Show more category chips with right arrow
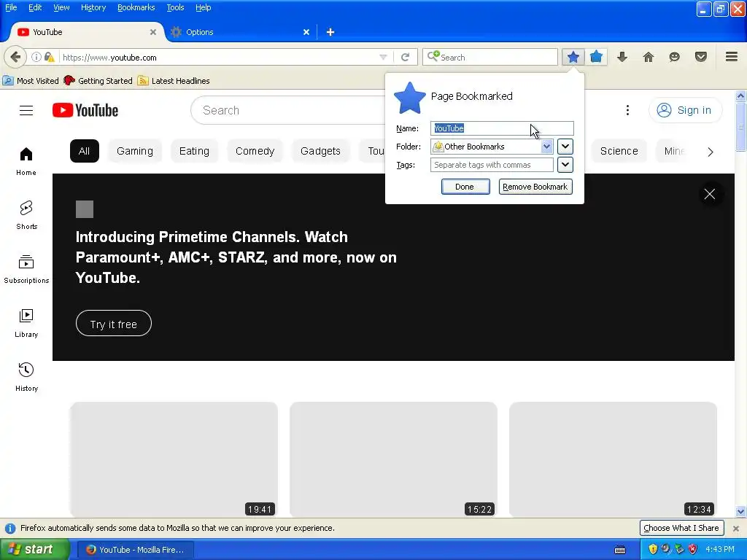Viewport: 747px width, 560px height. pyautogui.click(x=711, y=152)
